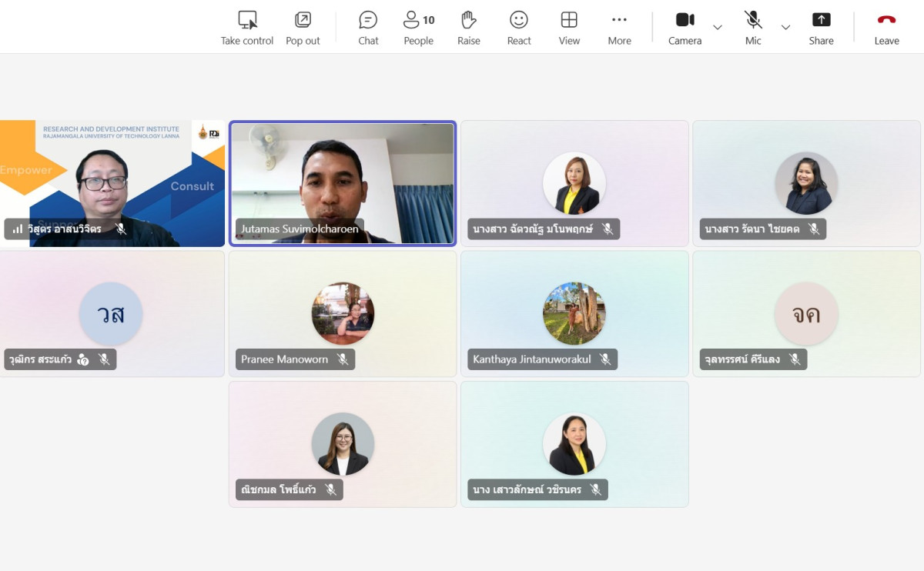Leave the meeting

tap(886, 21)
